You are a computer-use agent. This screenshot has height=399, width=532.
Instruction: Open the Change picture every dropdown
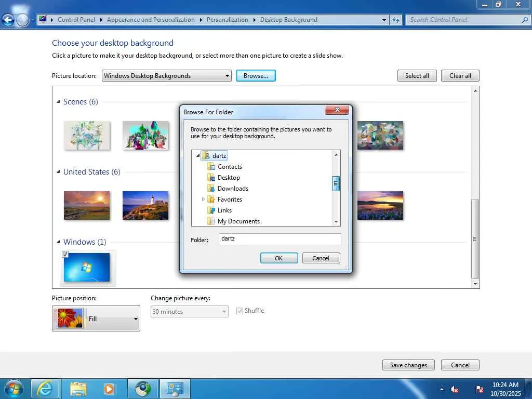(x=189, y=312)
